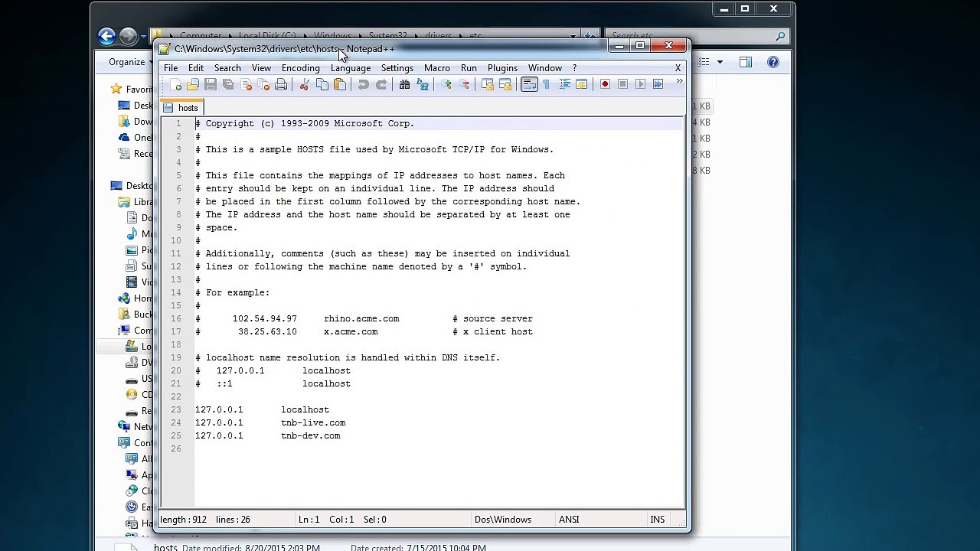Click the Redo arrow icon
This screenshot has width=980, height=551.
pos(381,84)
